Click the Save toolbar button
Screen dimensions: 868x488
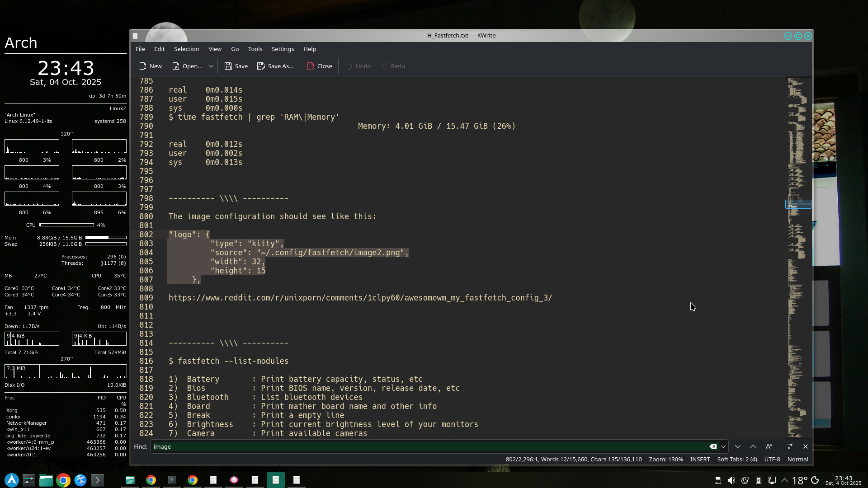pos(236,66)
